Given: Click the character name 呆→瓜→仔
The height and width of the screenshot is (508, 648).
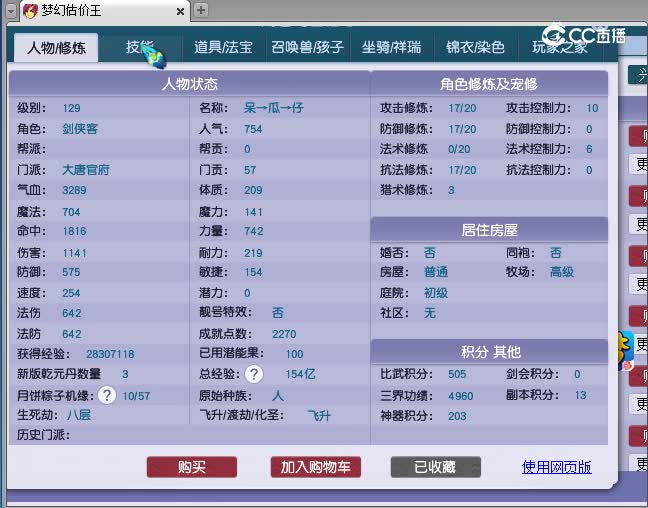Looking at the screenshot, I should [x=274, y=108].
